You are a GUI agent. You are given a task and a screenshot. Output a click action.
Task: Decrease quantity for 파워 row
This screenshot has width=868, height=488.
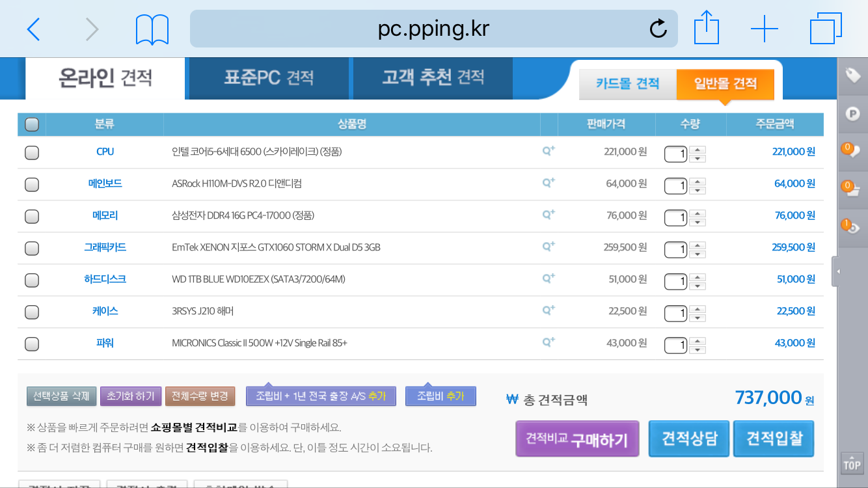[x=698, y=349]
